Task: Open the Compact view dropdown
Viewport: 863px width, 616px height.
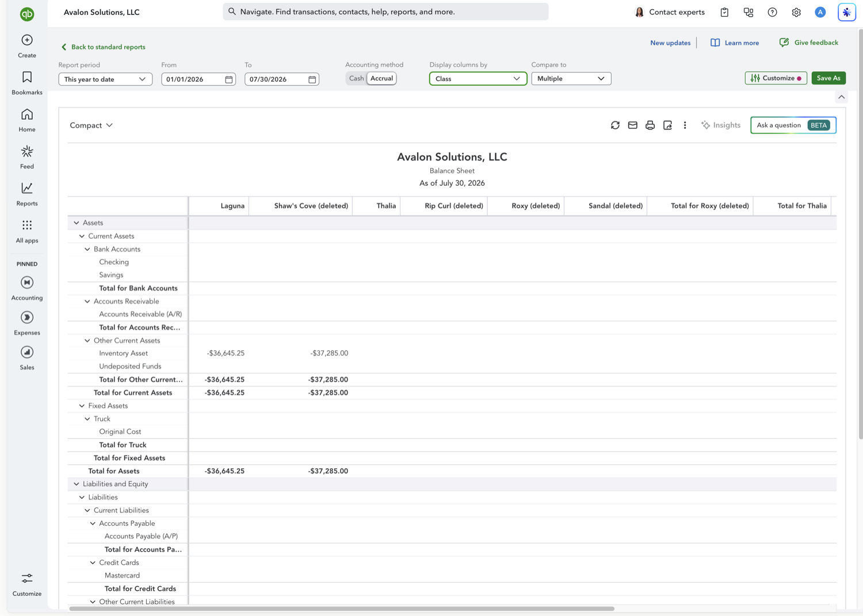Action: point(91,125)
